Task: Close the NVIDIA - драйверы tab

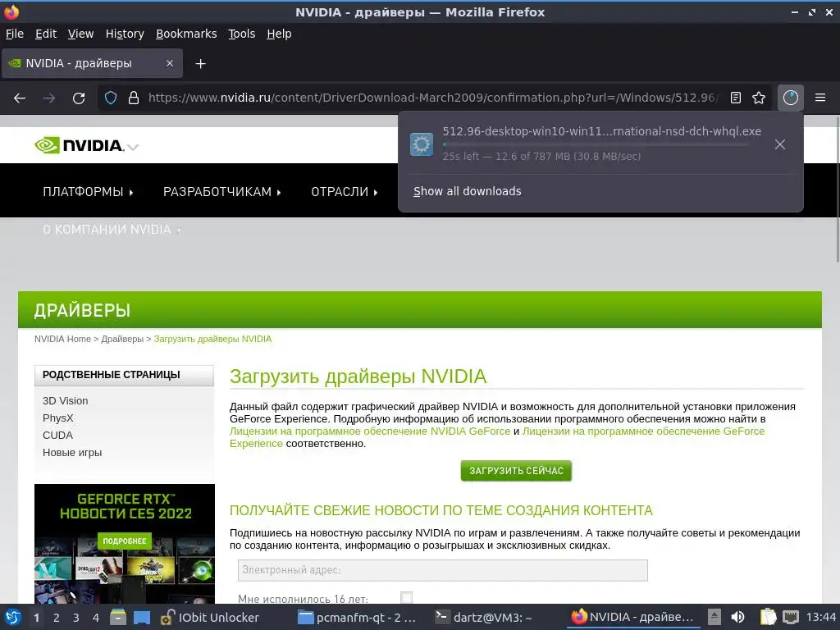Action: click(x=169, y=63)
